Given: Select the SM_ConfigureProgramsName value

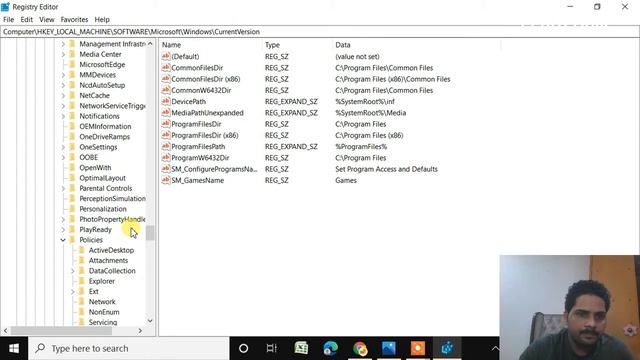Looking at the screenshot, I should click(x=214, y=169).
